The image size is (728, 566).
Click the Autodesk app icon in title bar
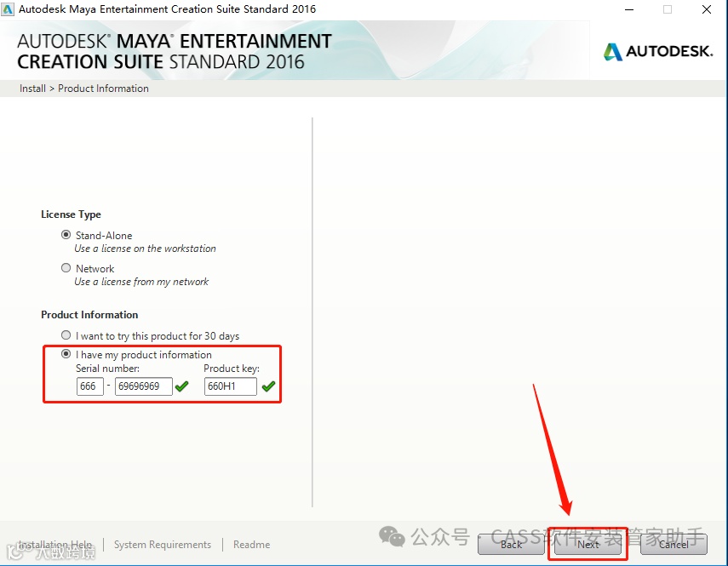8,9
